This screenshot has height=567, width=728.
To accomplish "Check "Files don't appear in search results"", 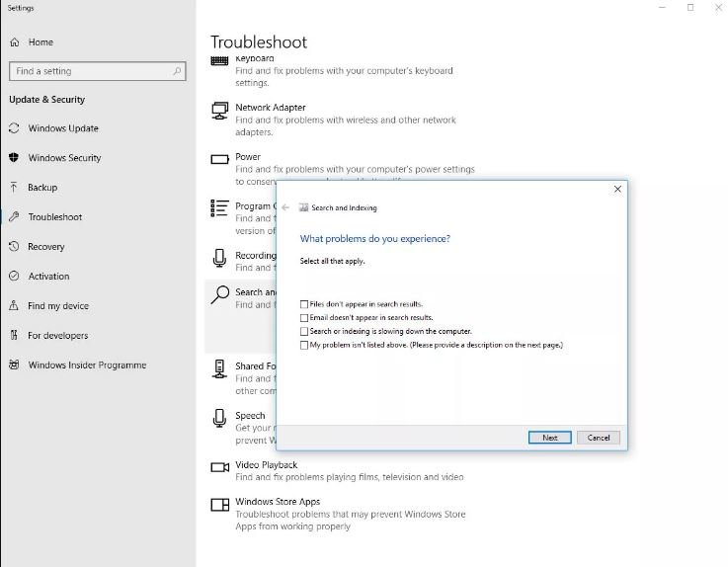I will (x=304, y=304).
